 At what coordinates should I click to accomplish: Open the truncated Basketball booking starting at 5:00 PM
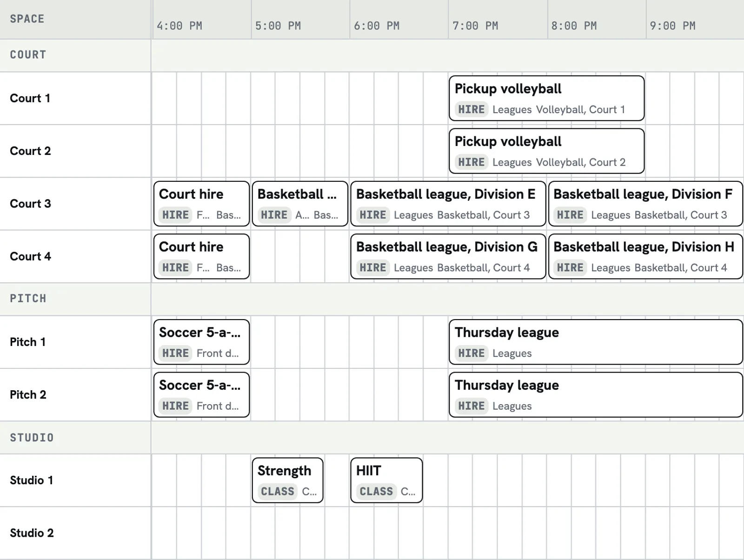[x=300, y=204]
